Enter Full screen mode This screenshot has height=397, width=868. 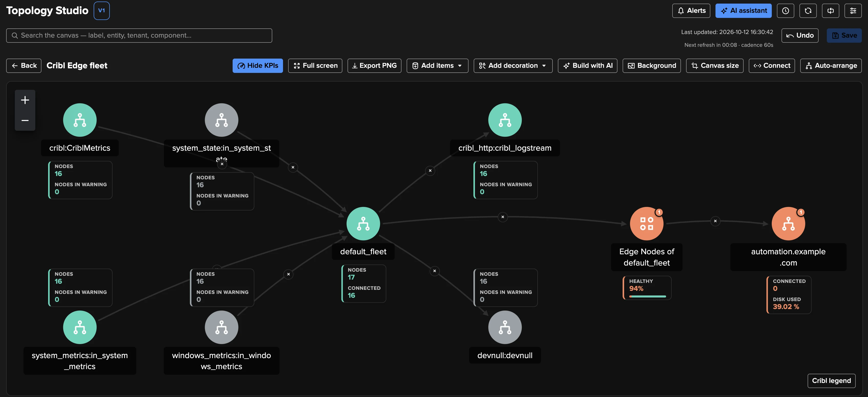coord(315,66)
